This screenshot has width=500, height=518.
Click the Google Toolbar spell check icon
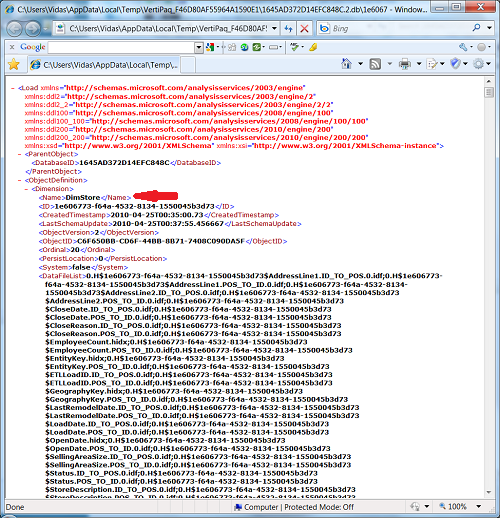click(x=294, y=47)
